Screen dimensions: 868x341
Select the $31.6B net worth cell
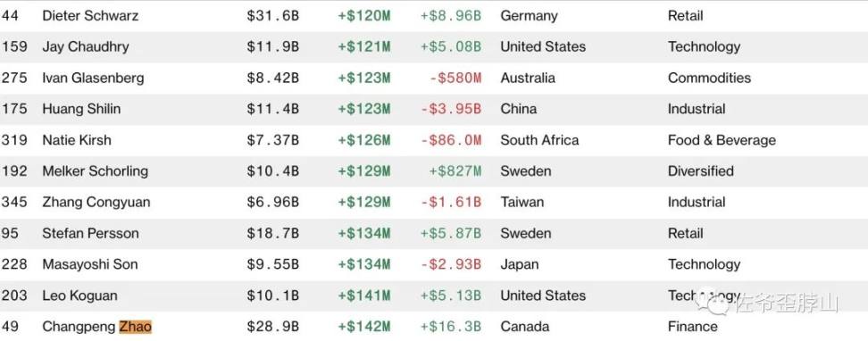click(273, 16)
